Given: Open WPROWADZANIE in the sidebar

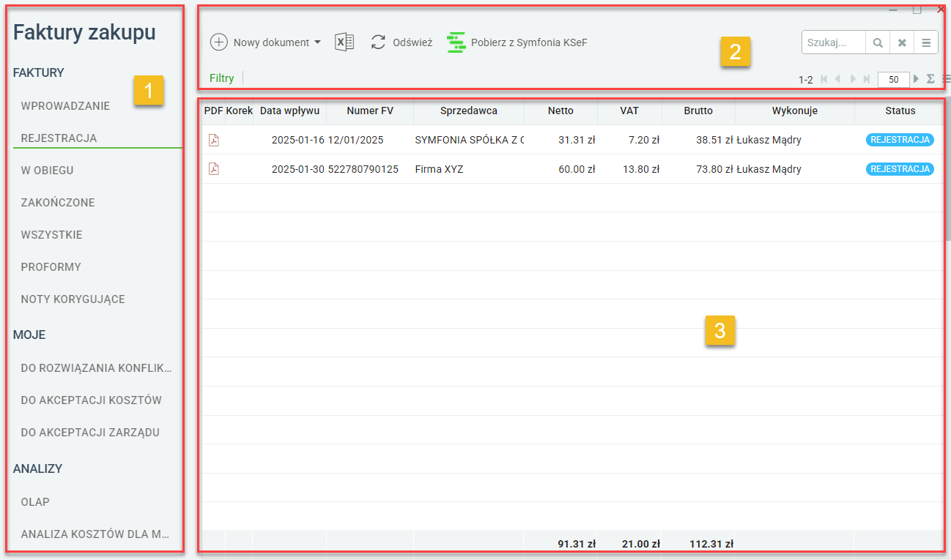Looking at the screenshot, I should point(66,105).
